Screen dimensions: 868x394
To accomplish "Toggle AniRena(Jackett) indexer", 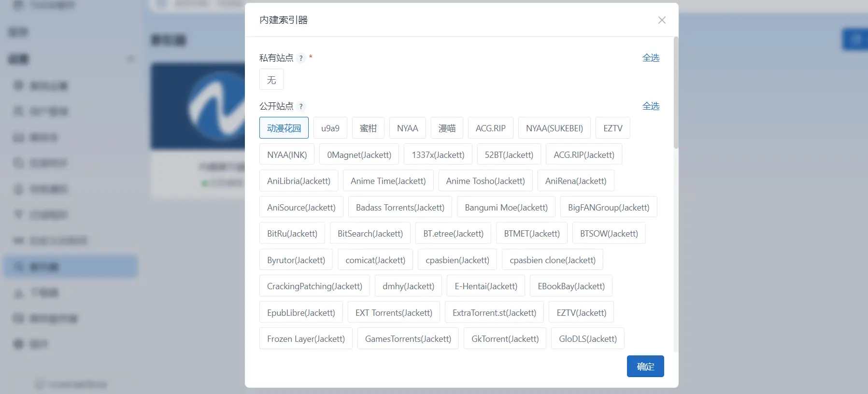I will (x=576, y=181).
